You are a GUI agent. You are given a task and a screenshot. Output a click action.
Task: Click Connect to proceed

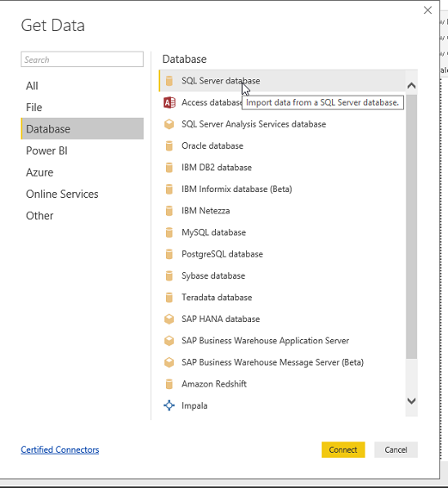tap(343, 450)
